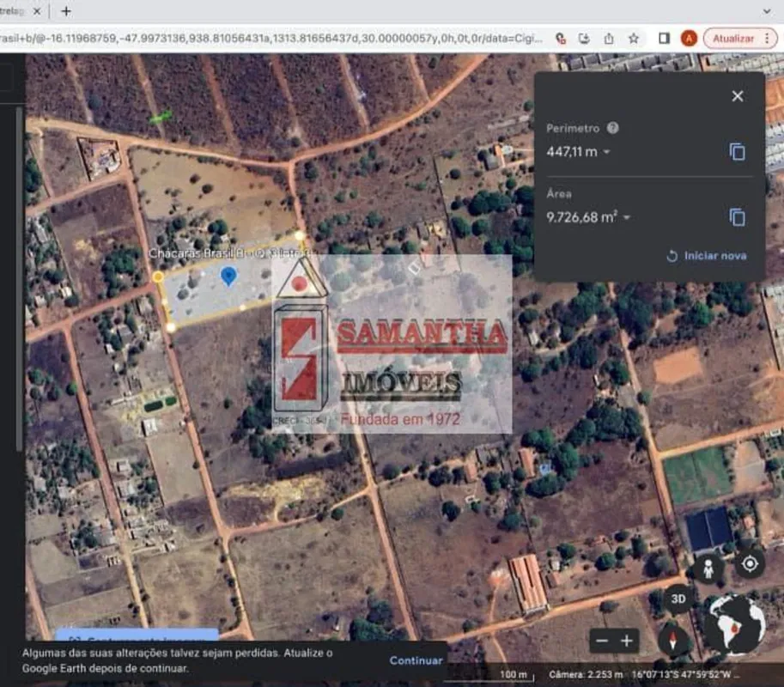
Task: Reset orientation with the compass icon
Action: point(675,640)
